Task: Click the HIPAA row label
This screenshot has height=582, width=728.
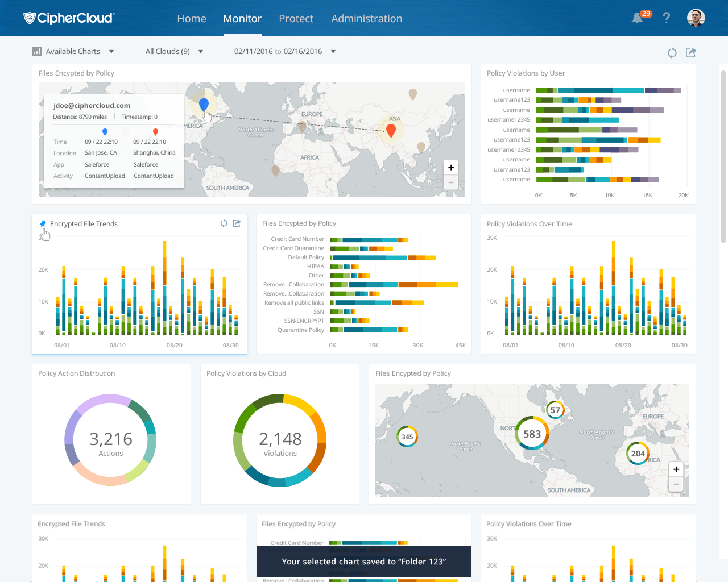Action: tap(316, 267)
